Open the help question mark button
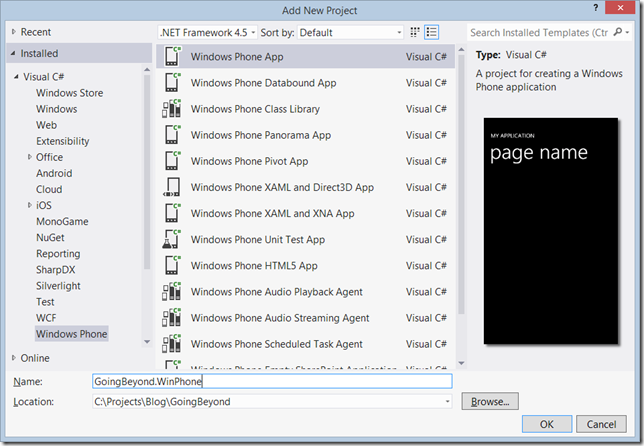Viewport: 644px width, 446px height. pos(596,7)
